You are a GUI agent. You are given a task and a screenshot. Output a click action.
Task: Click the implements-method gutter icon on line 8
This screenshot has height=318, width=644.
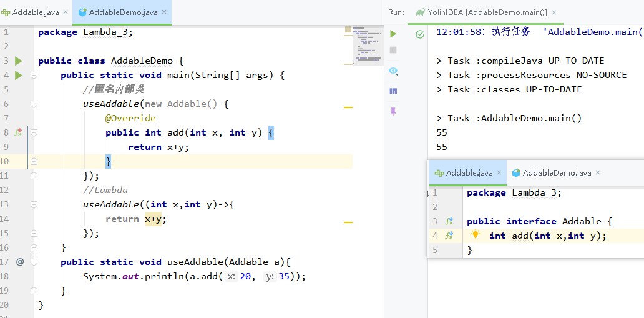tap(19, 132)
